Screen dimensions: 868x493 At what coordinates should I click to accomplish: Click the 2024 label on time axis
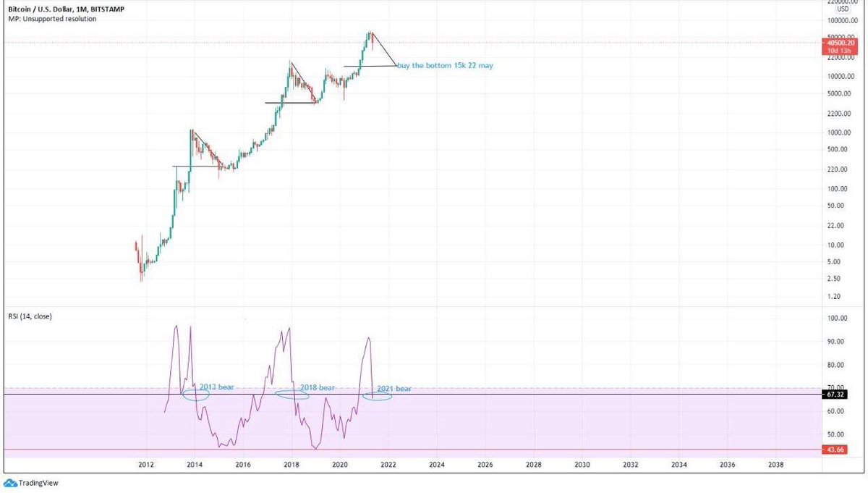[437, 465]
